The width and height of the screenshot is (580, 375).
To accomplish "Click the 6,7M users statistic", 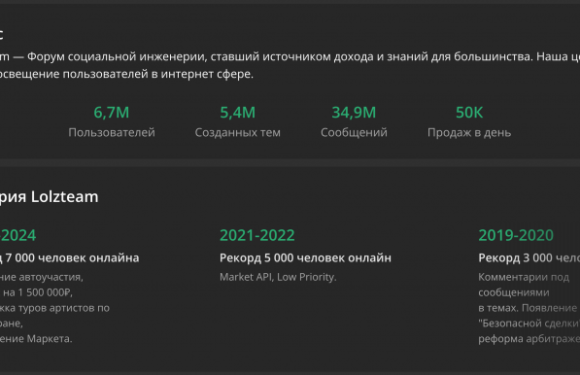I will click(111, 112).
